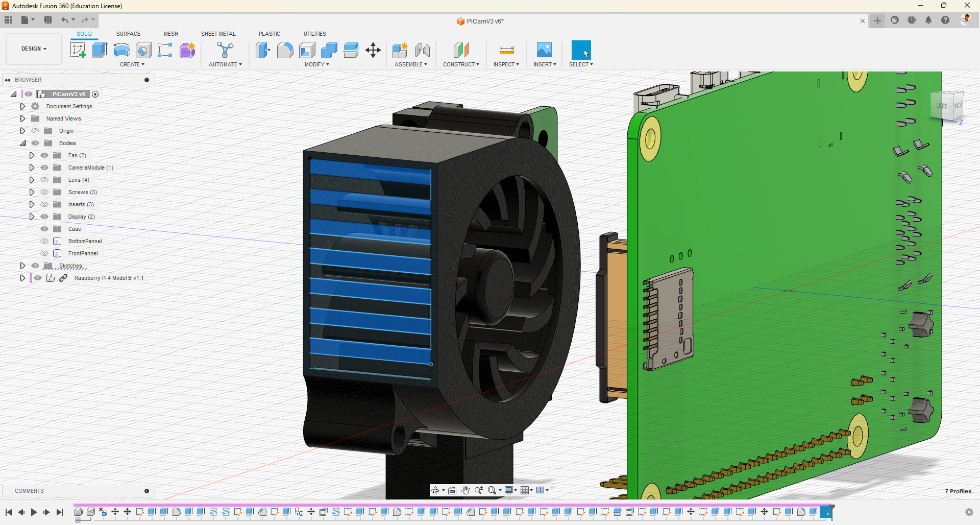Open the INSPECT menu label
The width and height of the screenshot is (980, 525).
506,64
